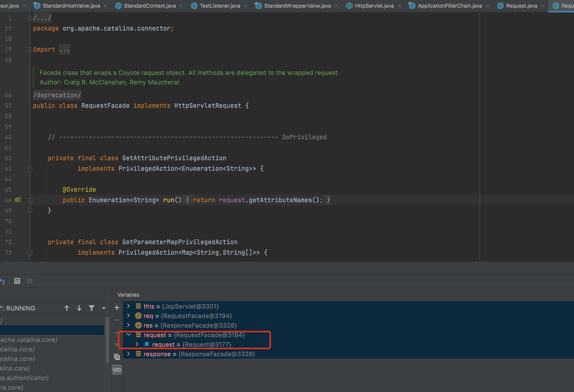This screenshot has width=574, height=392.
Task: Click the move watch down arrow
Action: 117,345
